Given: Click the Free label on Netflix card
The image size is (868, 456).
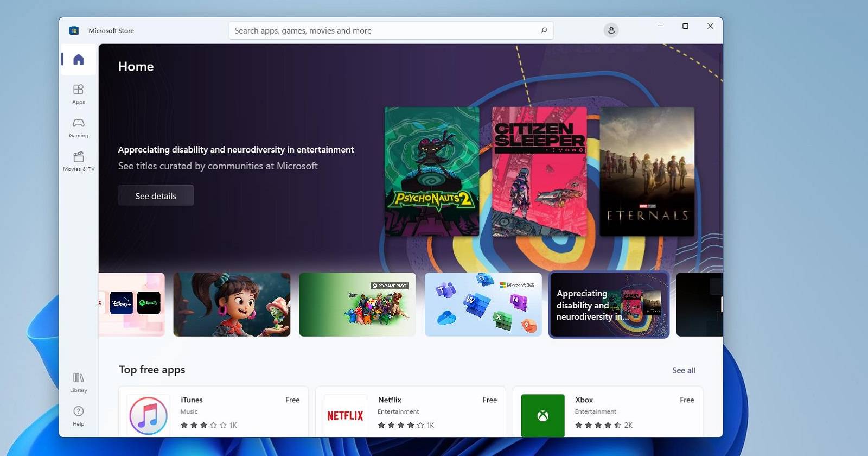Looking at the screenshot, I should (490, 400).
